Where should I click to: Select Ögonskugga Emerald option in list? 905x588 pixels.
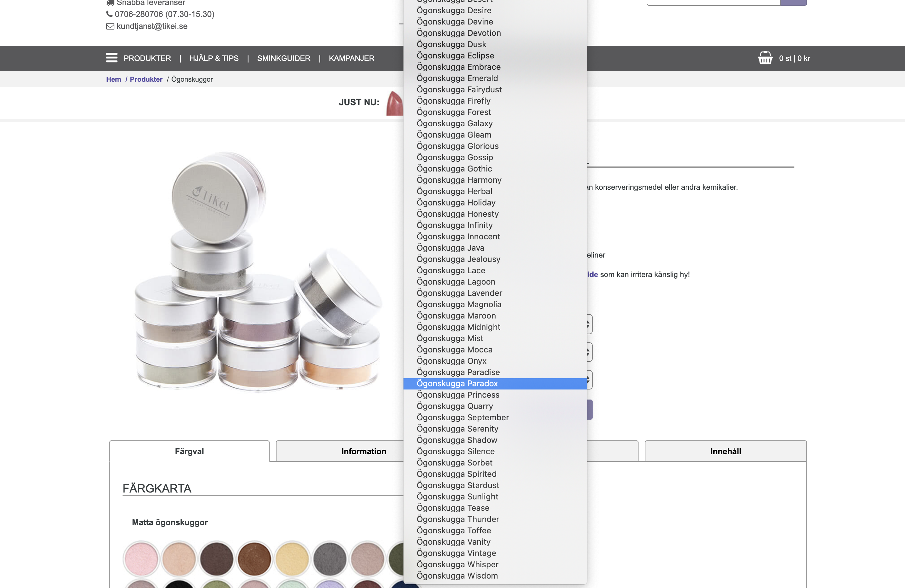point(457,78)
